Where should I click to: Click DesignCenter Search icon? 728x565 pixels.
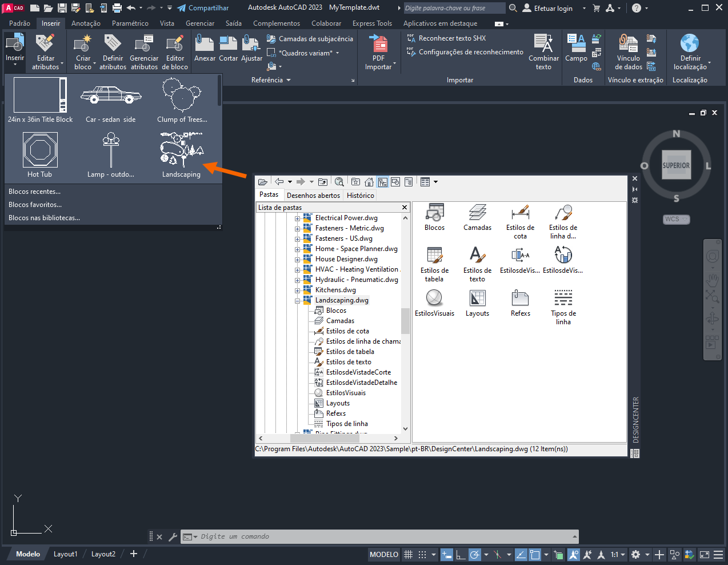[x=339, y=182]
